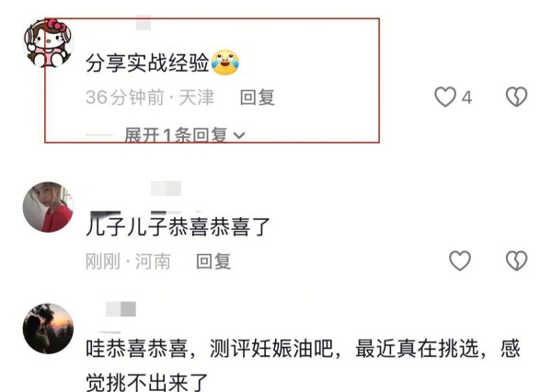The height and width of the screenshot is (392, 552).
Task: Tap the blurred username above 儿子儿子恭喜恭喜了
Action: [x=166, y=189]
